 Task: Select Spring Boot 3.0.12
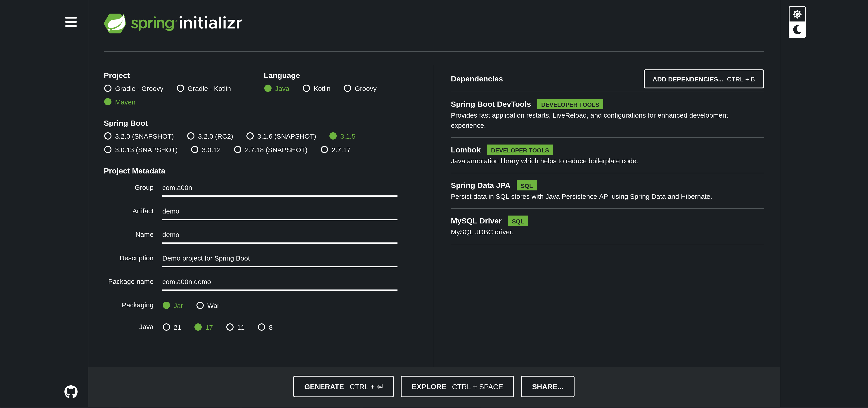pyautogui.click(x=206, y=150)
